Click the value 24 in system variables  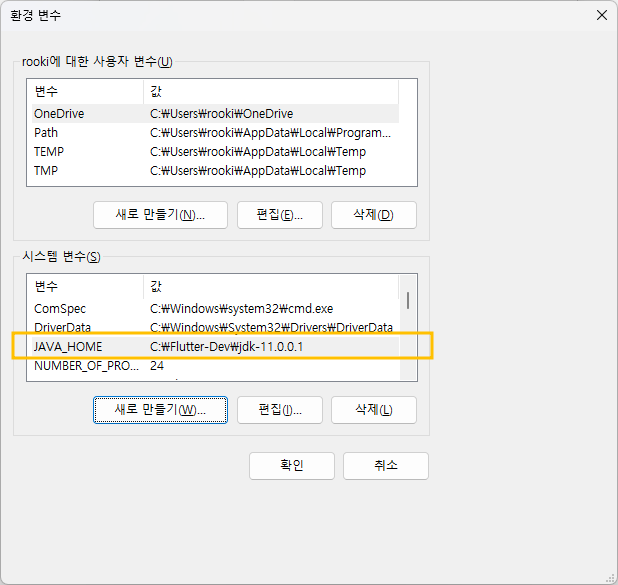coord(156,365)
